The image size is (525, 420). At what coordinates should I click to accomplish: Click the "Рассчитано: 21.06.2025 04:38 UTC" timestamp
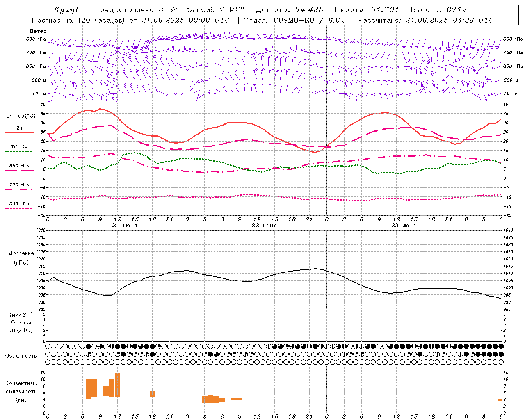426,20
